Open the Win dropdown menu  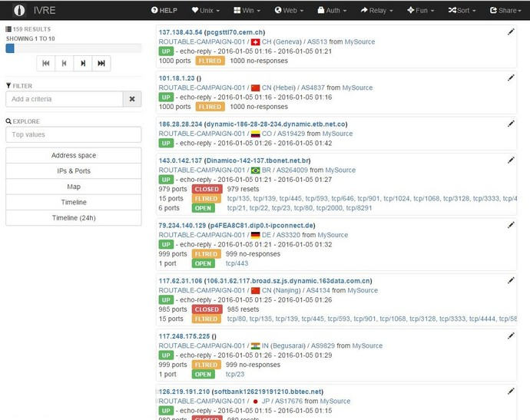(x=247, y=11)
